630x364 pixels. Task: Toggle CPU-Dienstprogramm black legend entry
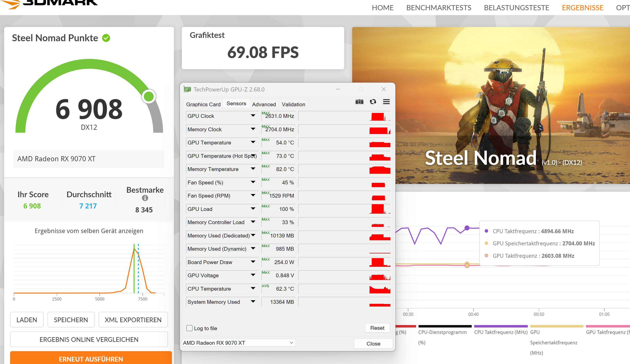click(442, 332)
